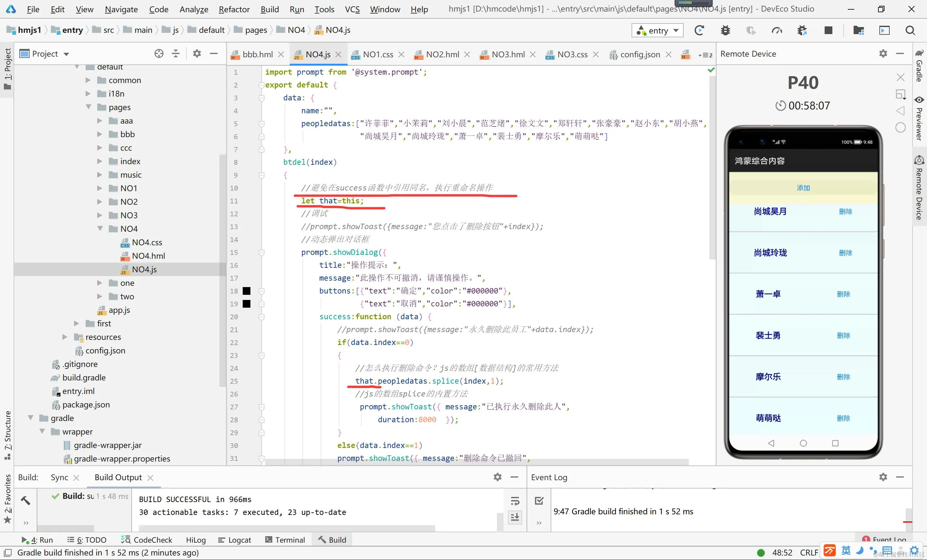Click the reload arrow next to entry
927x560 pixels.
699,31
